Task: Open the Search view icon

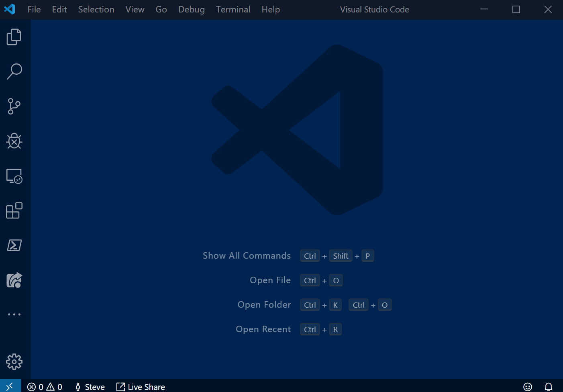Action: coord(14,71)
